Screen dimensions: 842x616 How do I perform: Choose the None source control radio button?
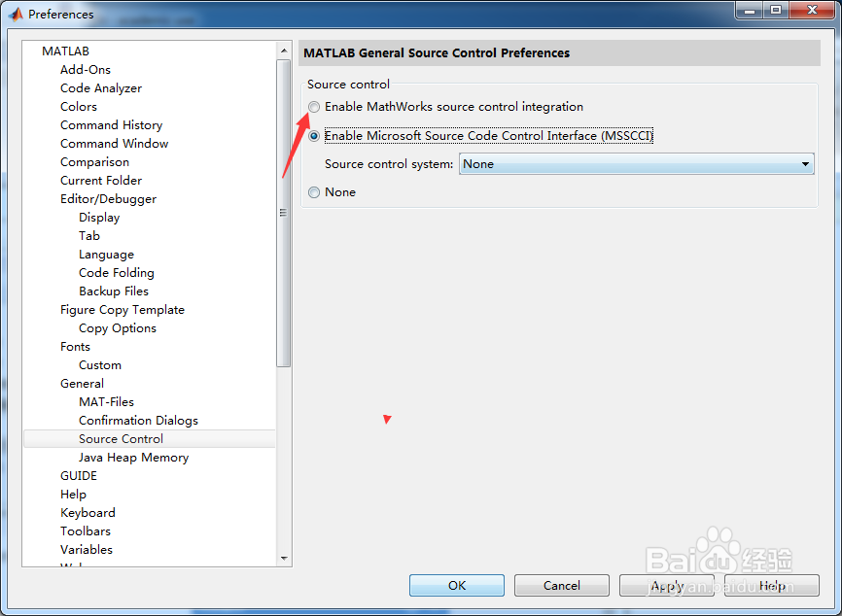(314, 192)
